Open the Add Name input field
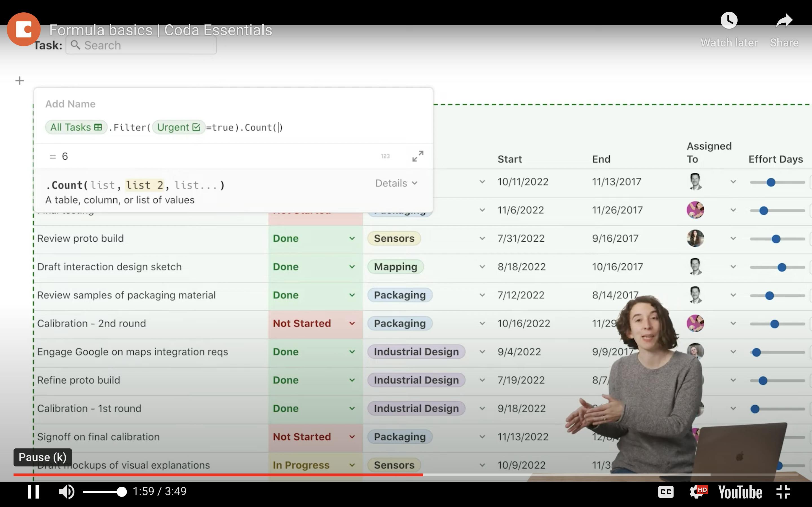 click(70, 104)
